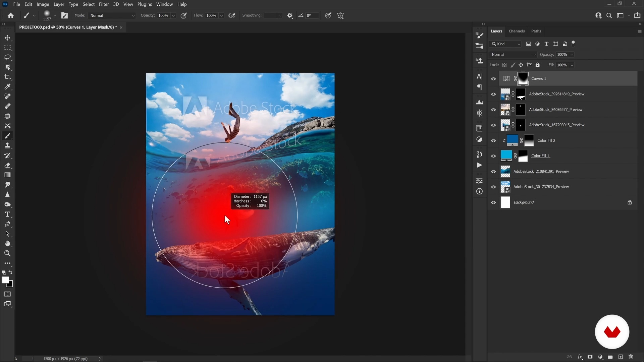Filter for type layers button

pos(546,44)
